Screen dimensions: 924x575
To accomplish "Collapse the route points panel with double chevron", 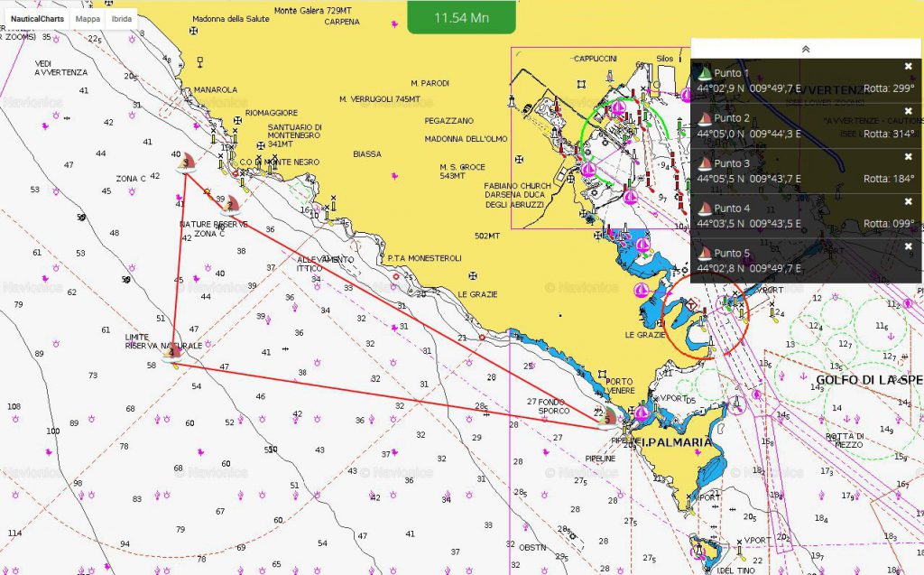I will click(x=806, y=49).
